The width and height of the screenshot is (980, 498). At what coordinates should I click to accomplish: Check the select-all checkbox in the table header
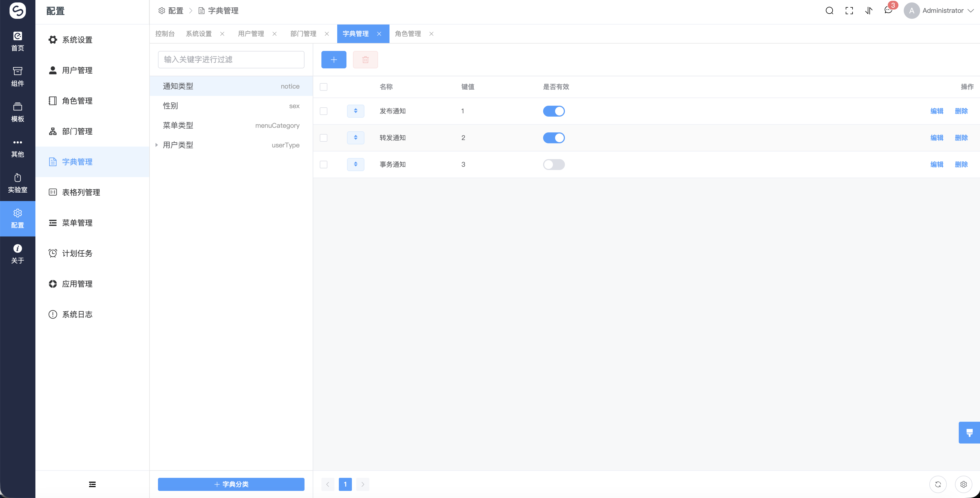pyautogui.click(x=324, y=87)
